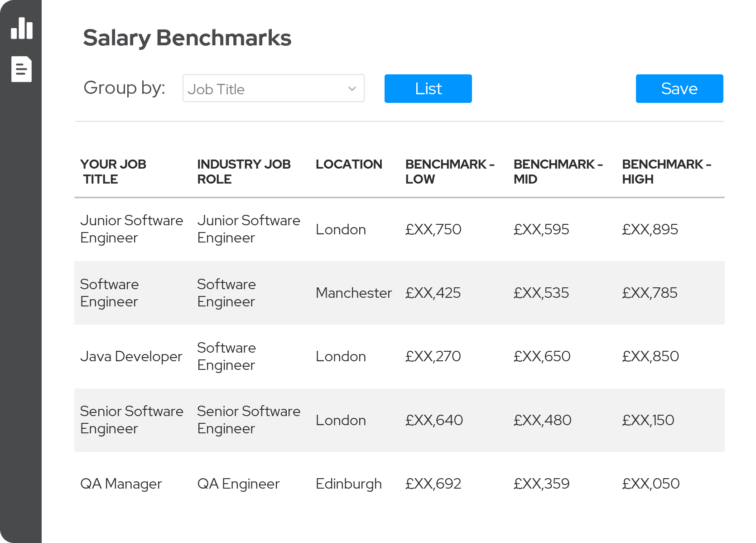
Task: Sort by Industry Job Role column header
Action: click(243, 171)
